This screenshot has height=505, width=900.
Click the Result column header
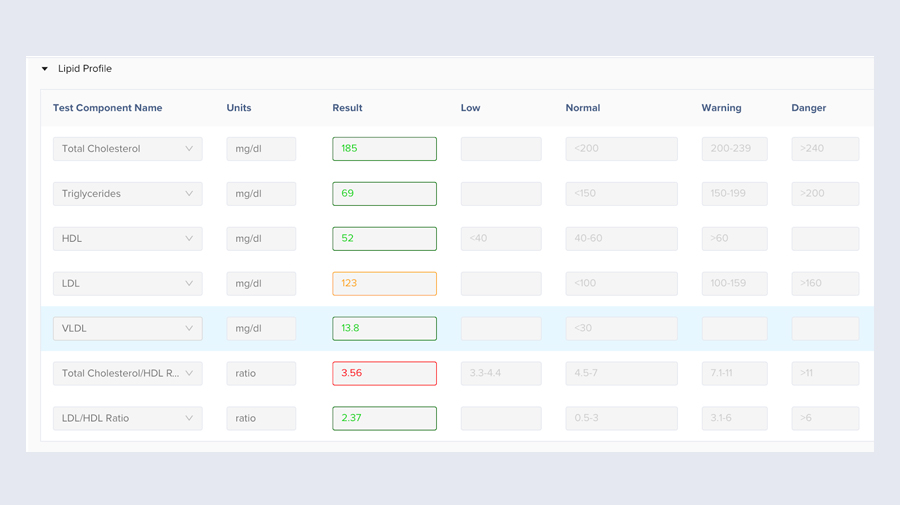coord(347,108)
